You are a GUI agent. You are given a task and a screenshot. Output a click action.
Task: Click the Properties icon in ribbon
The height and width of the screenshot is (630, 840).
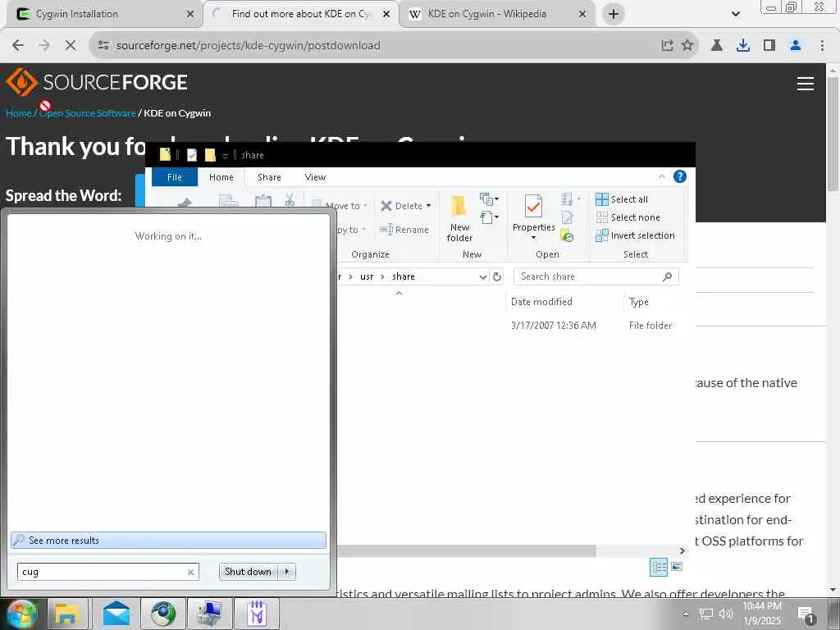(x=533, y=207)
